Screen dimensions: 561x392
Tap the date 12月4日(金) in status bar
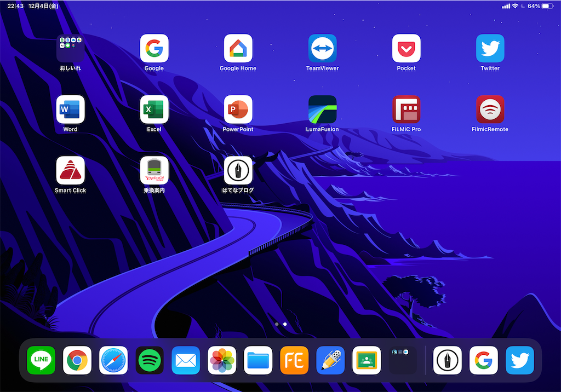[43, 6]
